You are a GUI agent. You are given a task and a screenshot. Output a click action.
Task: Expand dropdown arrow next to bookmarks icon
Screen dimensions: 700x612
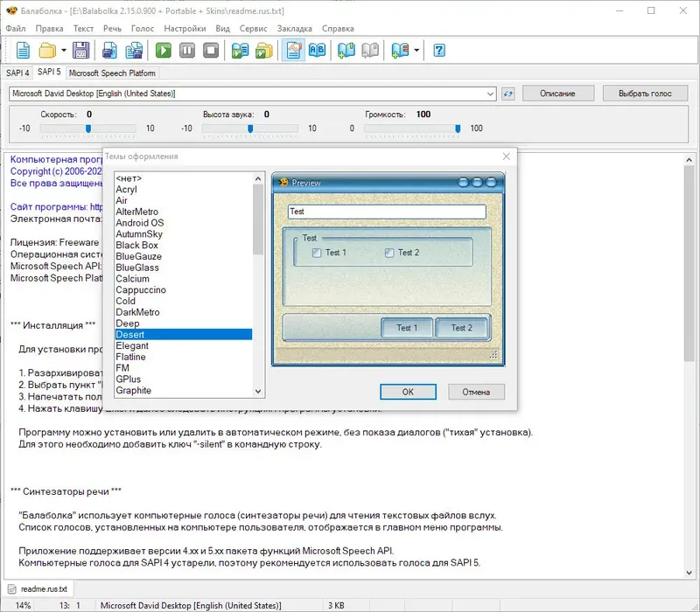[416, 50]
